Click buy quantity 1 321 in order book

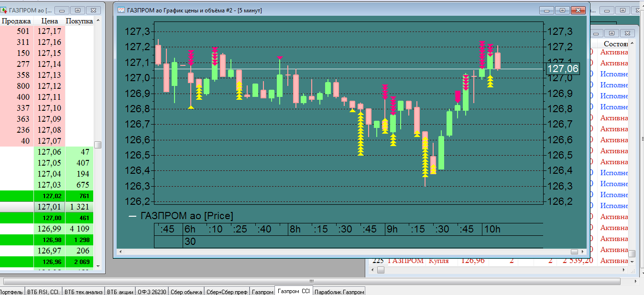pos(79,207)
